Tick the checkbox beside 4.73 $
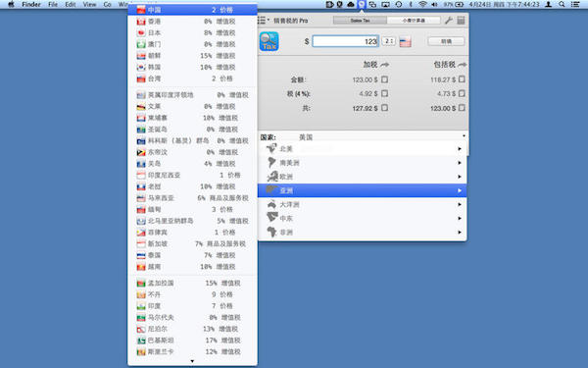Image resolution: width=588 pixels, height=368 pixels. pos(462,93)
